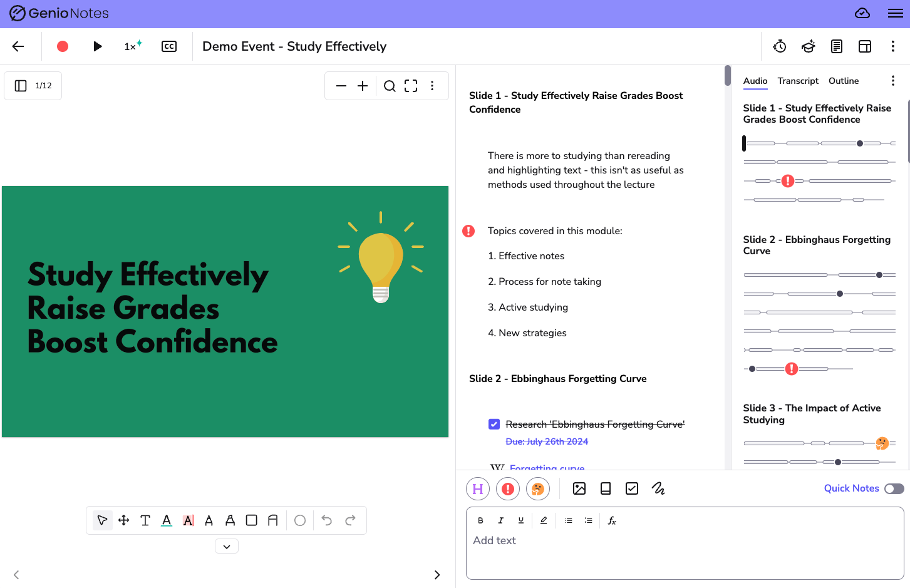Toggle closed captions icon
The height and width of the screenshot is (588, 910).
[x=169, y=46]
